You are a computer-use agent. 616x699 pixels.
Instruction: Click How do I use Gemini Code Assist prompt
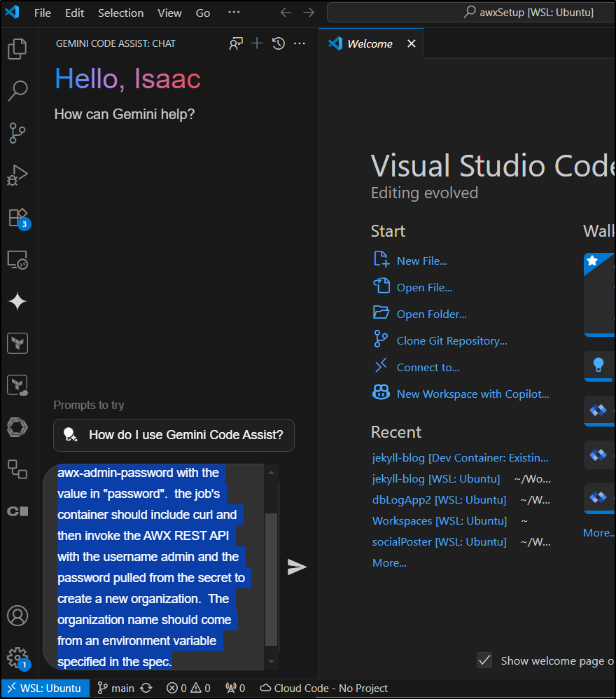(x=174, y=435)
